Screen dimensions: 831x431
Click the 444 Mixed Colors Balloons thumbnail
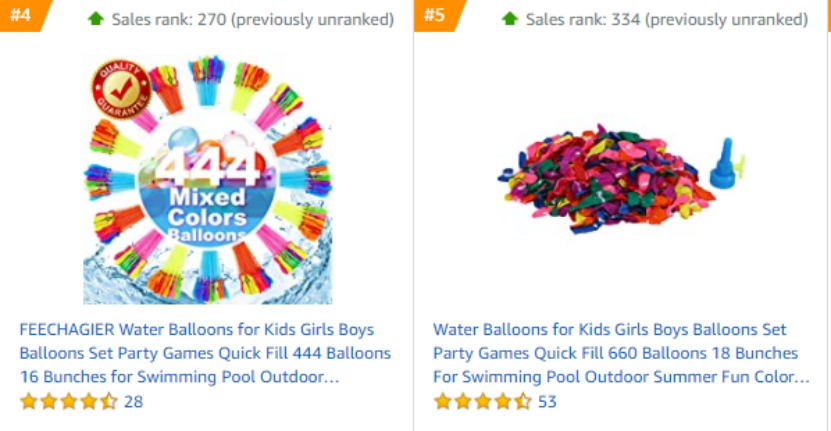[208, 179]
